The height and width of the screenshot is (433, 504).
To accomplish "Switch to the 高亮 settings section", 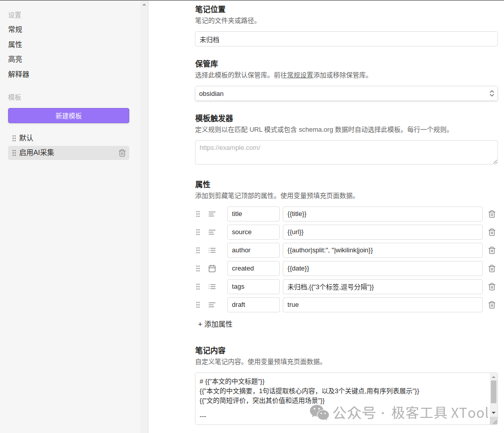I will pos(15,59).
